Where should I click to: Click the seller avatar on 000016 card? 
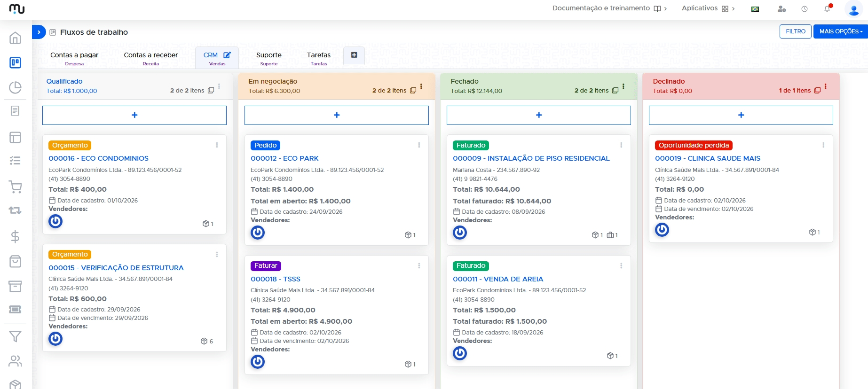[55, 221]
